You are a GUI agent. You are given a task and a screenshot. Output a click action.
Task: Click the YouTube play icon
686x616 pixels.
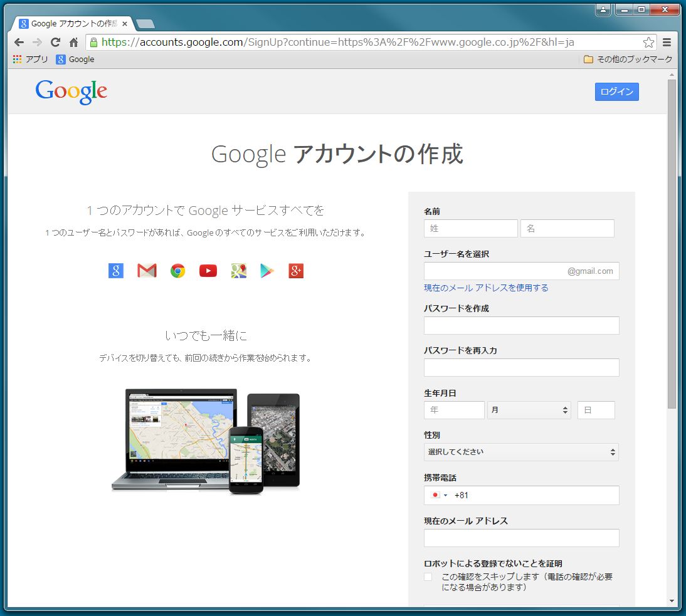208,271
